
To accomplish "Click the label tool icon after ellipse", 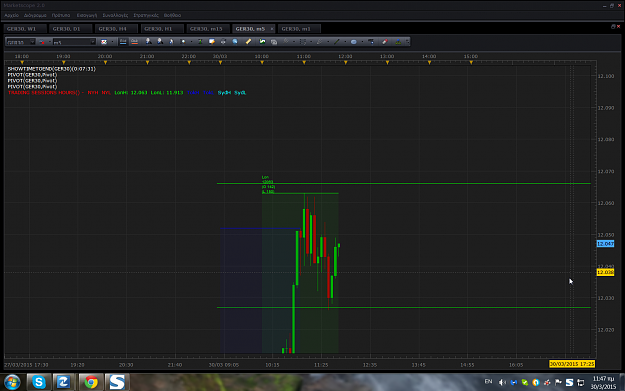I will [x=371, y=41].
